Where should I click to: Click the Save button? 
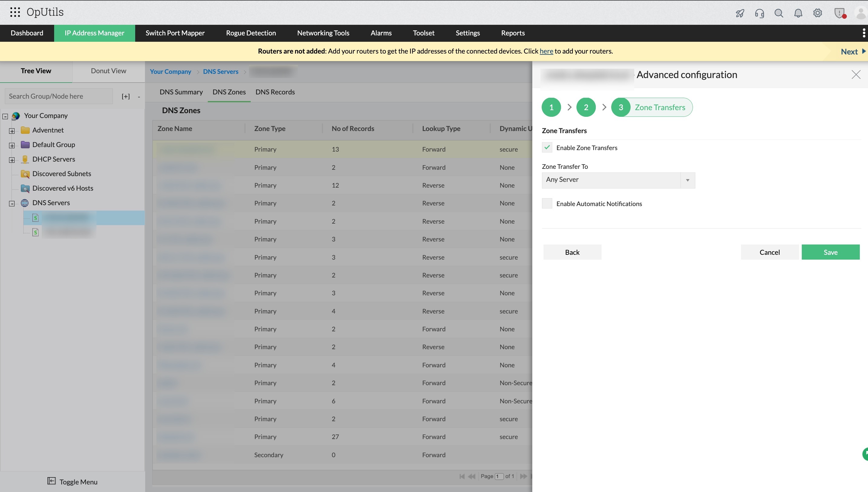pos(830,252)
